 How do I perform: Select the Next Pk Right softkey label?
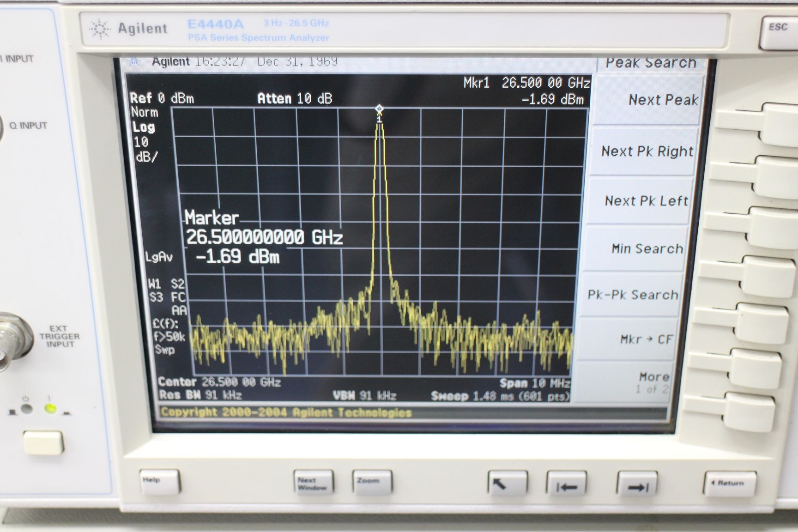[647, 151]
